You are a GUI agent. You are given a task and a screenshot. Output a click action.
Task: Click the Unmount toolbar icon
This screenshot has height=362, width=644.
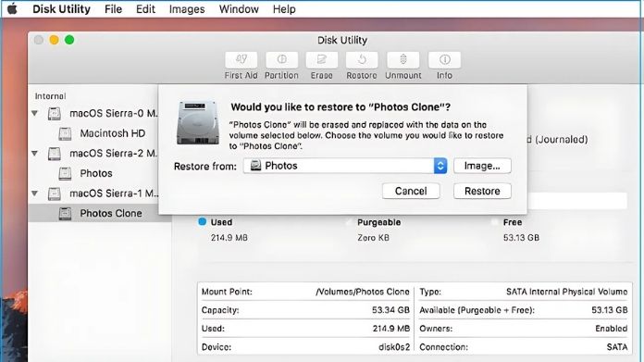pyautogui.click(x=403, y=60)
